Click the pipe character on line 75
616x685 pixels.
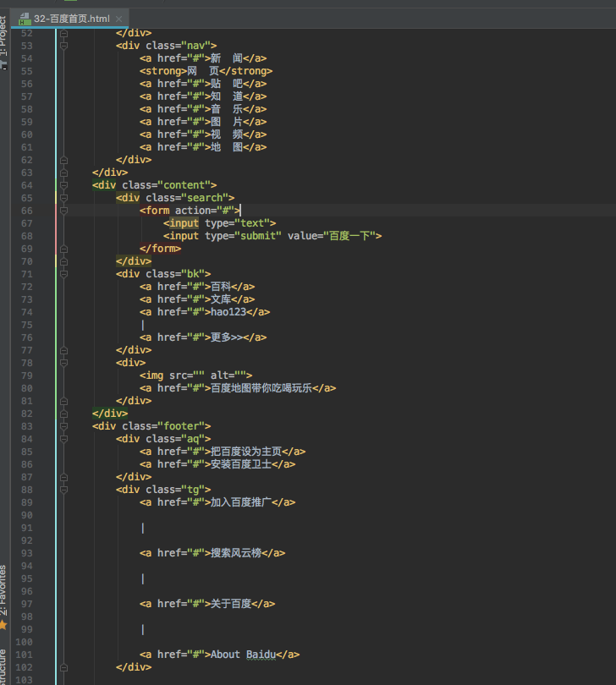coord(142,325)
